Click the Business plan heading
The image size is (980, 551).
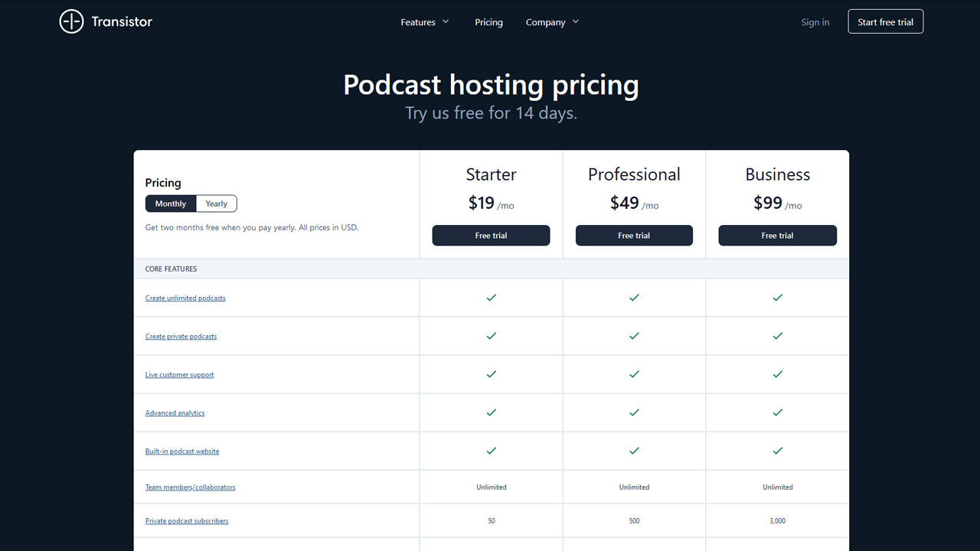click(778, 174)
